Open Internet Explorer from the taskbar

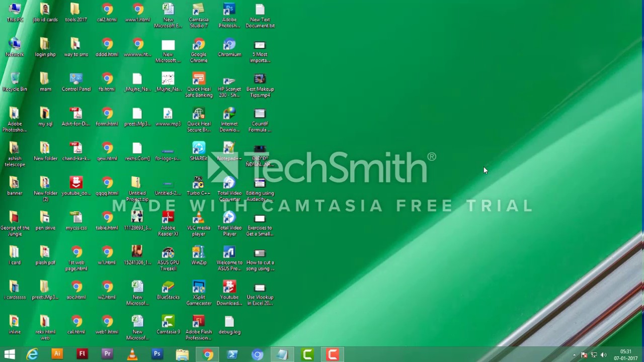(x=33, y=354)
